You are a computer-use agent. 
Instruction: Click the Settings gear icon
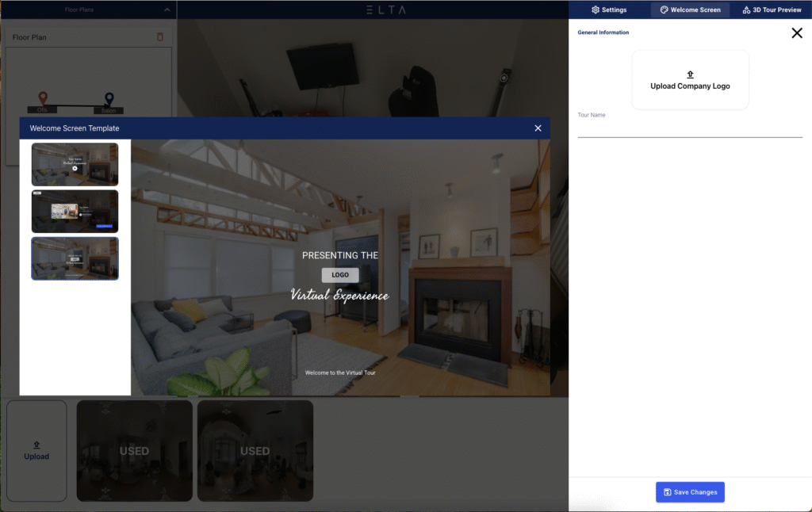point(596,10)
